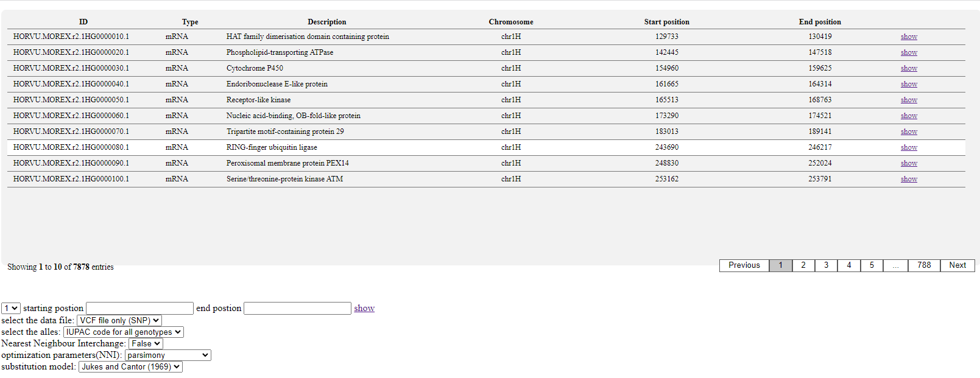The width and height of the screenshot is (980, 378).
Task: Click show link for Phospholipid-transporting ATPase row
Action: (x=909, y=52)
